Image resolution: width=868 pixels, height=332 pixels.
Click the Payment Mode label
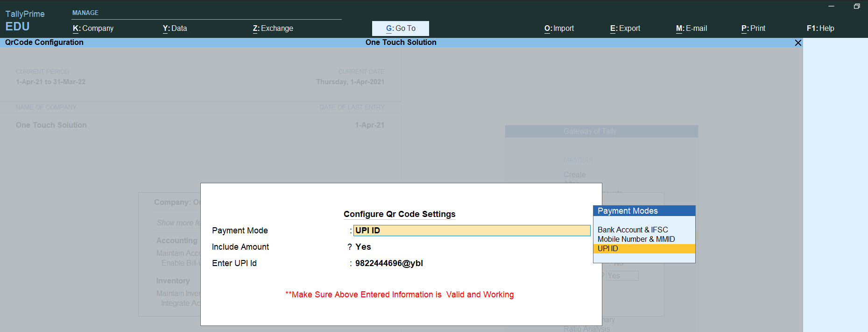(x=240, y=231)
